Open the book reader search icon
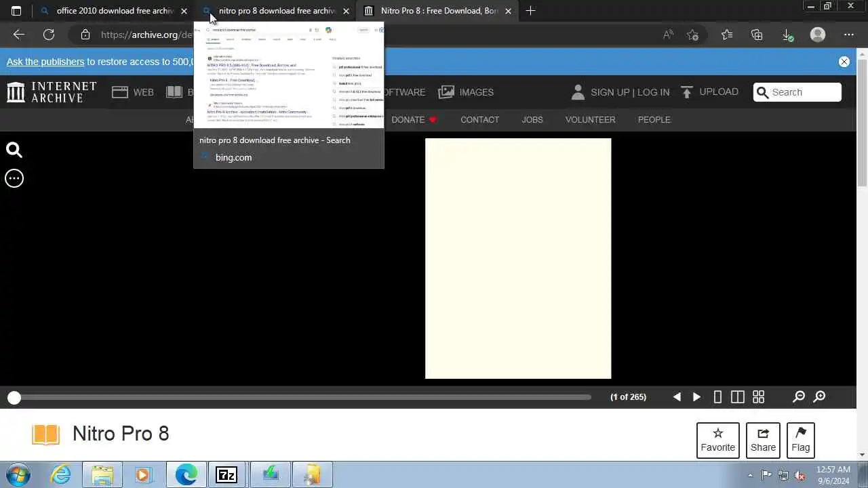The width and height of the screenshot is (868, 488). point(14,150)
